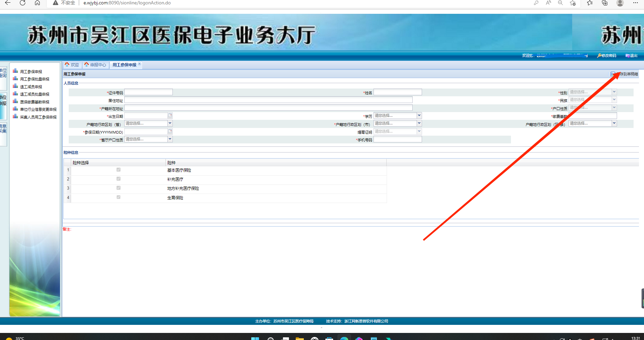Click the home icon on 欢迎 tab
Image resolution: width=644 pixels, height=340 pixels.
[x=67, y=64]
